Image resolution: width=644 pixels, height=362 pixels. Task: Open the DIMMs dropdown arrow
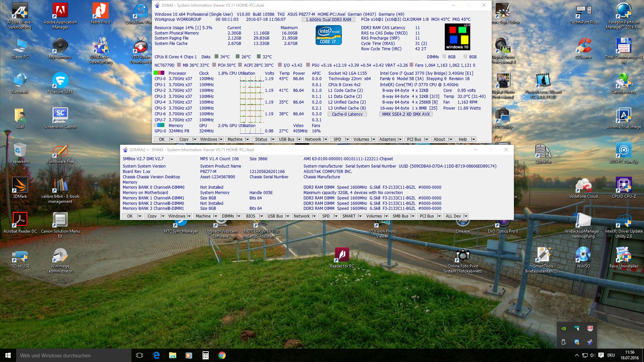tap(238, 216)
